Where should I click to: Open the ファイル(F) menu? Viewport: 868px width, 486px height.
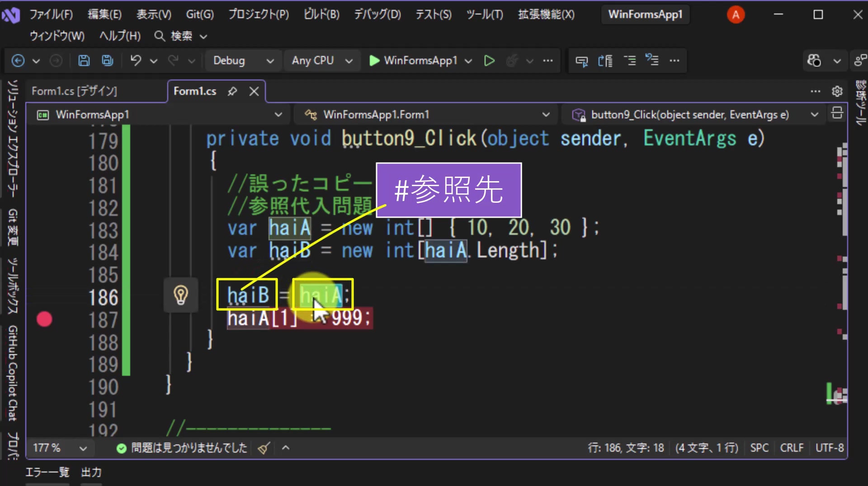tap(51, 14)
